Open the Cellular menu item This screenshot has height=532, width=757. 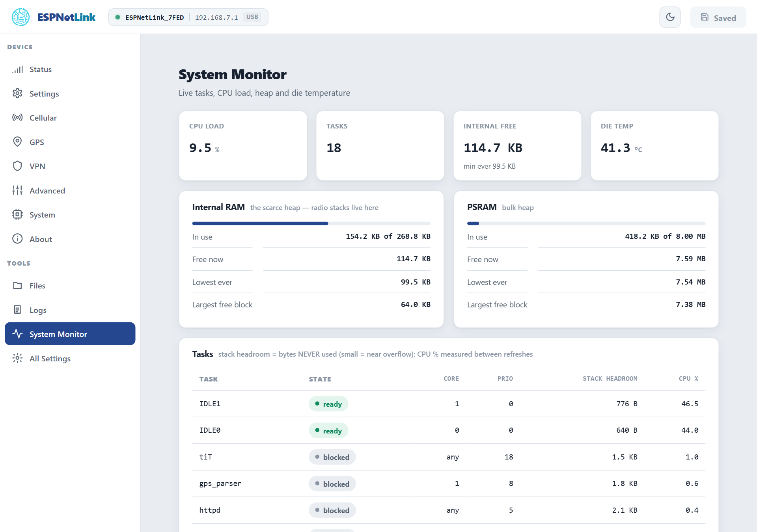point(70,117)
